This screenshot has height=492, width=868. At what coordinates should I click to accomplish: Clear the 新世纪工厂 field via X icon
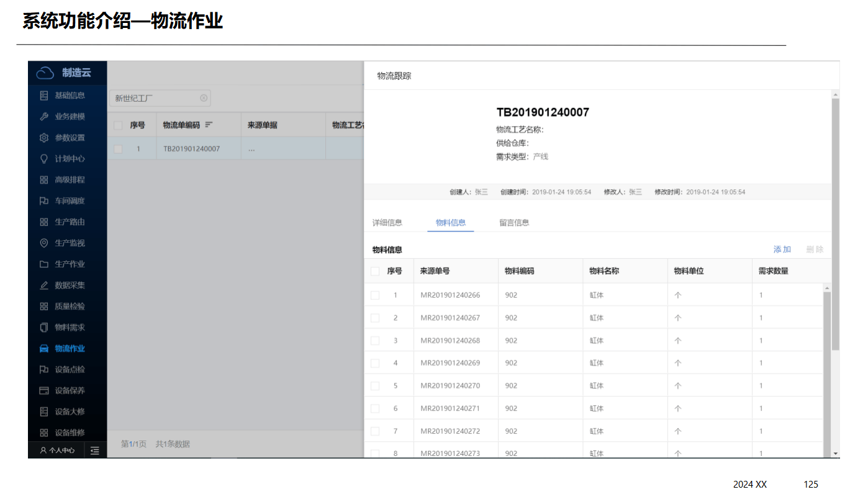click(x=204, y=98)
